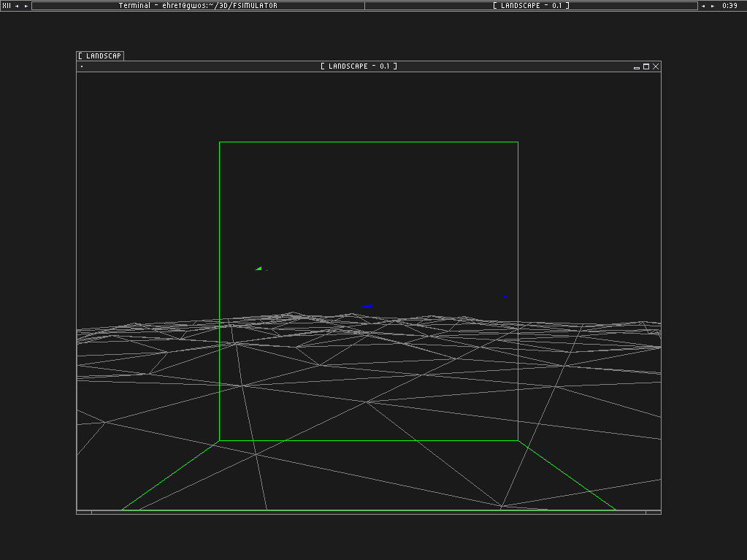Maximize the LANDSCAPE - 0.1 window
The height and width of the screenshot is (560, 747).
(646, 66)
